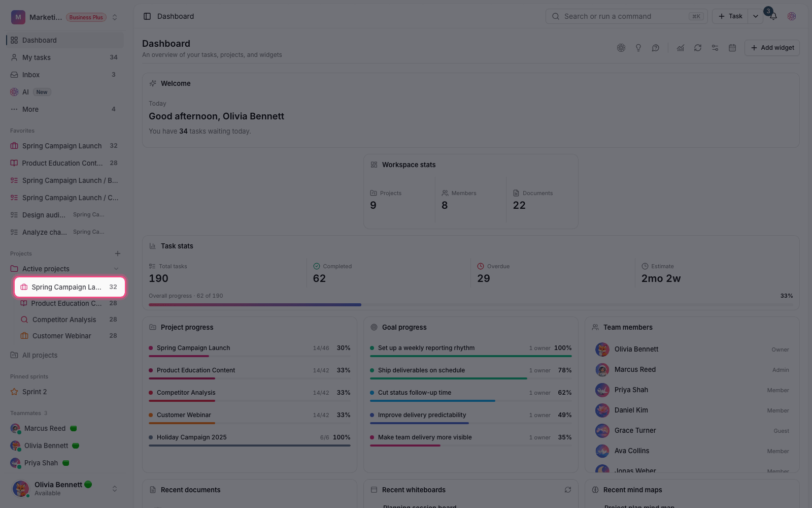The width and height of the screenshot is (812, 508).
Task: Click the AI flower icon in dashboard toolbar
Action: (621, 48)
